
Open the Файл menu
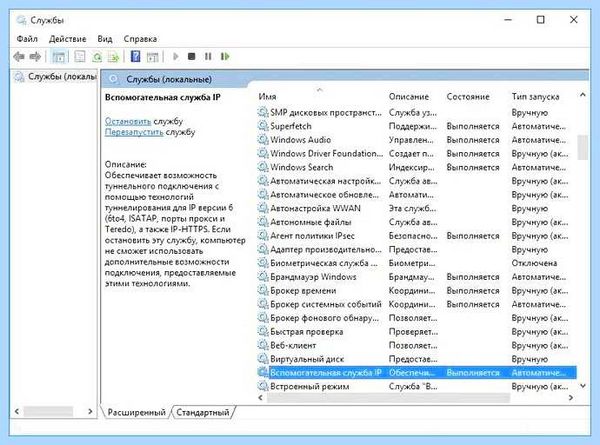[x=27, y=39]
